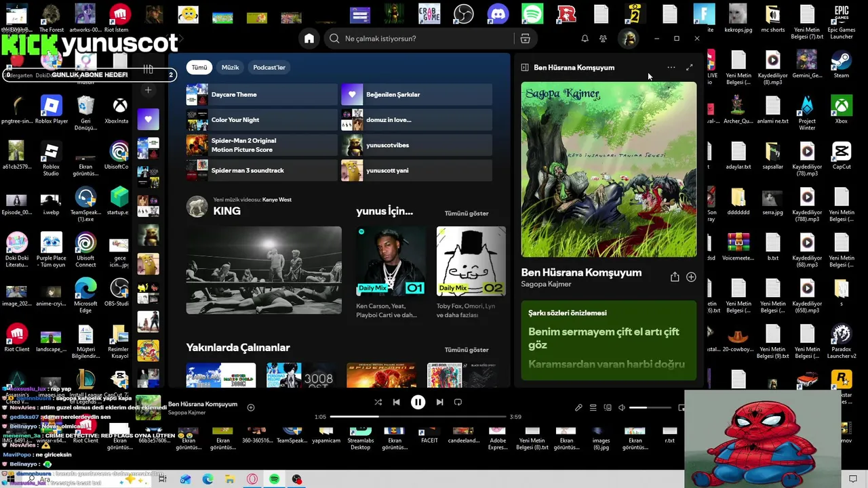
Task: Mute the Spotify volume speaker icon
Action: coord(622,407)
